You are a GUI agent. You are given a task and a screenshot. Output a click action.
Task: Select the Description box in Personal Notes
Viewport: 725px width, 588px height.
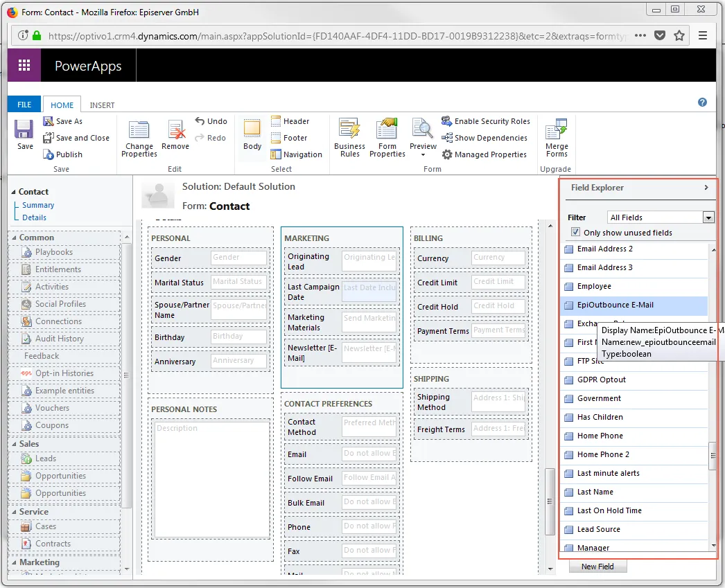[211, 479]
